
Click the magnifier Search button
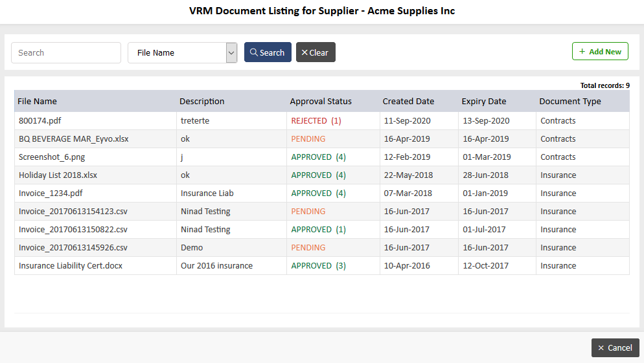click(x=268, y=52)
